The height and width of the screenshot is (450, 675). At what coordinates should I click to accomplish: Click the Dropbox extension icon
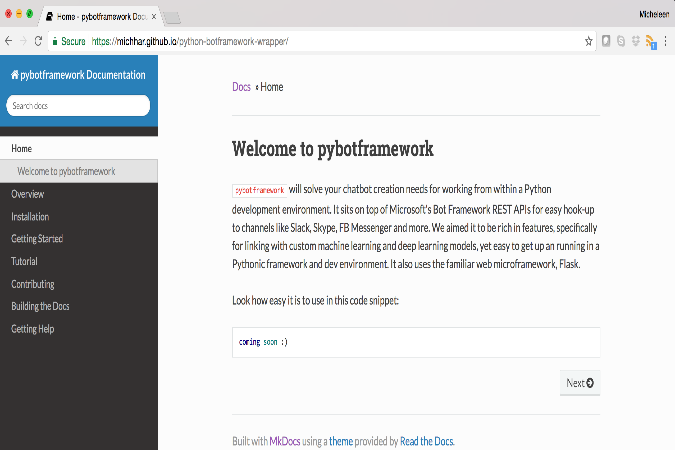tap(636, 41)
